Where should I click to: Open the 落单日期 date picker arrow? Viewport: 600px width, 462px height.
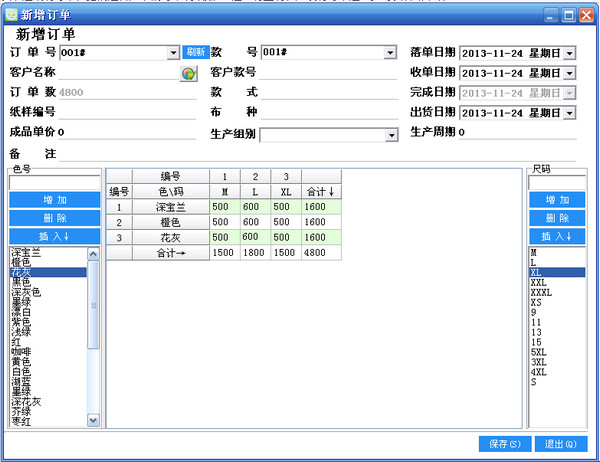570,53
